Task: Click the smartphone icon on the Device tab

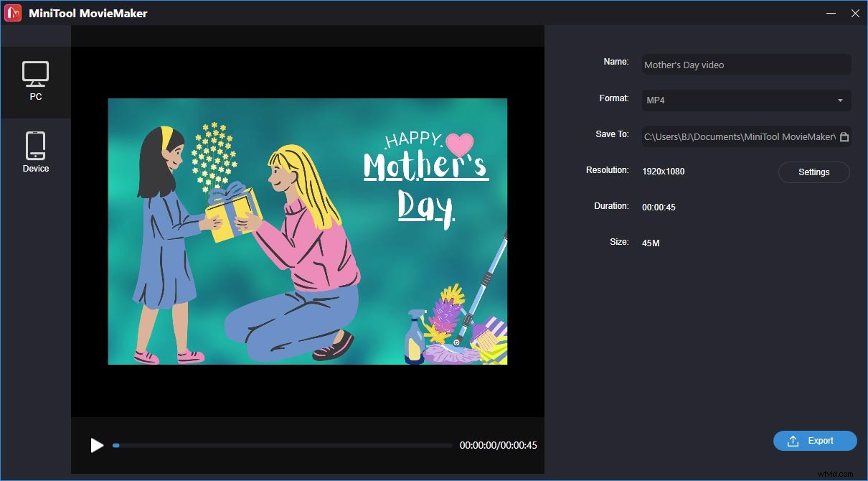Action: click(36, 144)
